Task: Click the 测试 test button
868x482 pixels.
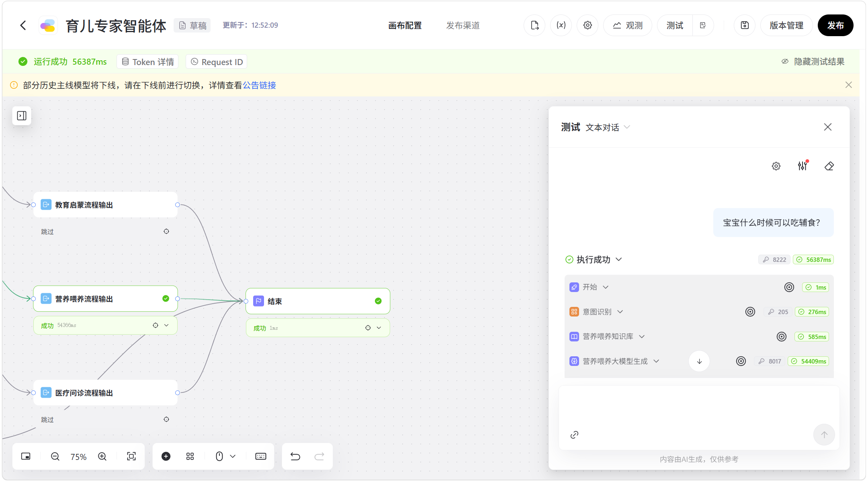Action: tap(675, 25)
